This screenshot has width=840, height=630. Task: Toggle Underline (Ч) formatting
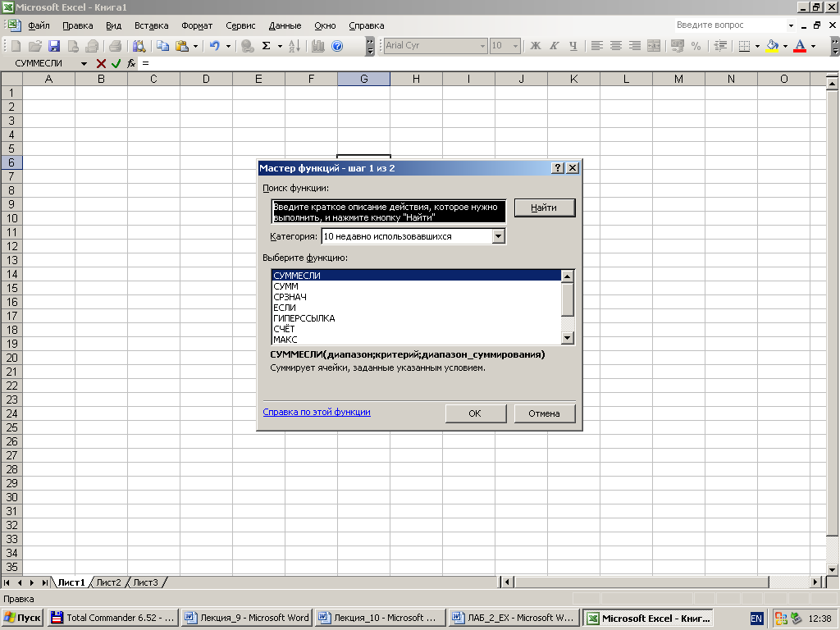(573, 46)
